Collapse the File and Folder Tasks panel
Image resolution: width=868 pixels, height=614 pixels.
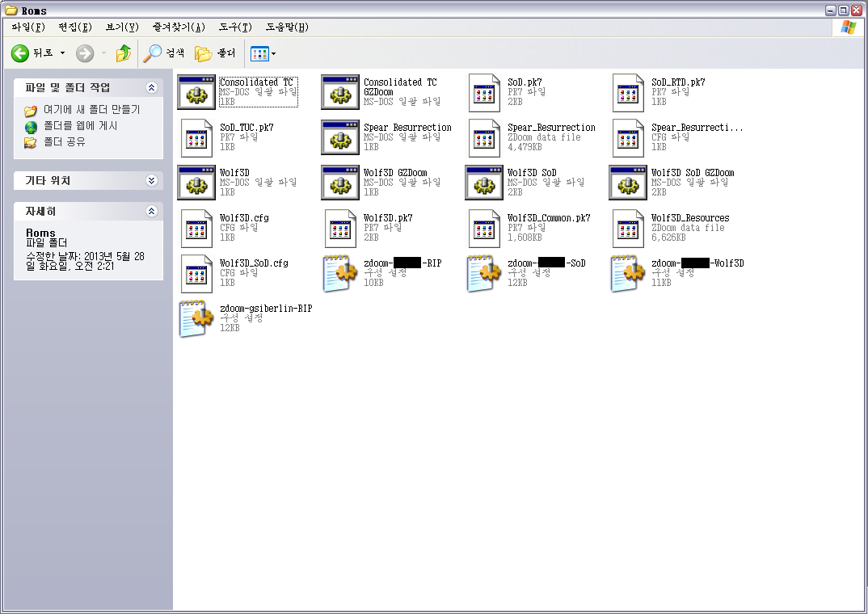(x=152, y=87)
